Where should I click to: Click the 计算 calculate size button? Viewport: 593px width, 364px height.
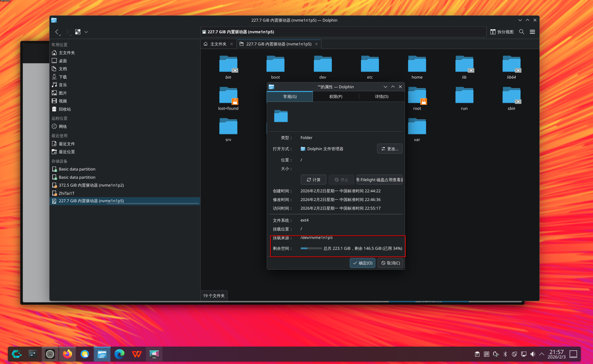pyautogui.click(x=313, y=180)
